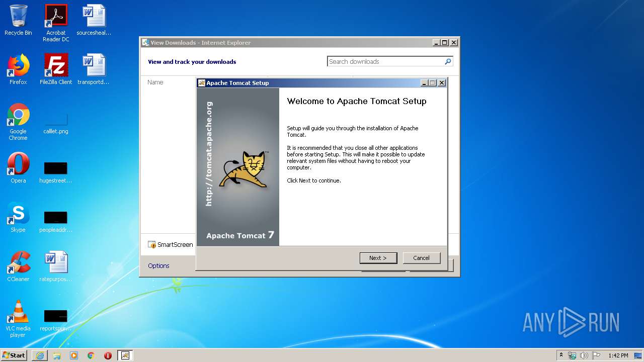Click the Search downloads input field

click(x=385, y=61)
